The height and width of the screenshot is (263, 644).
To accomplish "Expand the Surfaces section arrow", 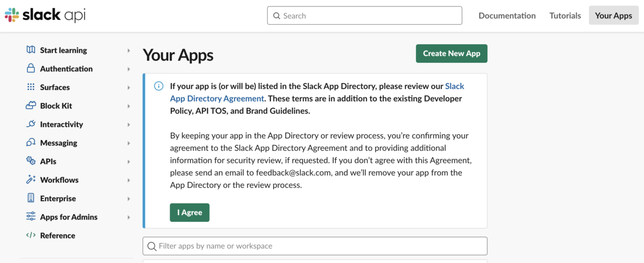I will point(129,87).
